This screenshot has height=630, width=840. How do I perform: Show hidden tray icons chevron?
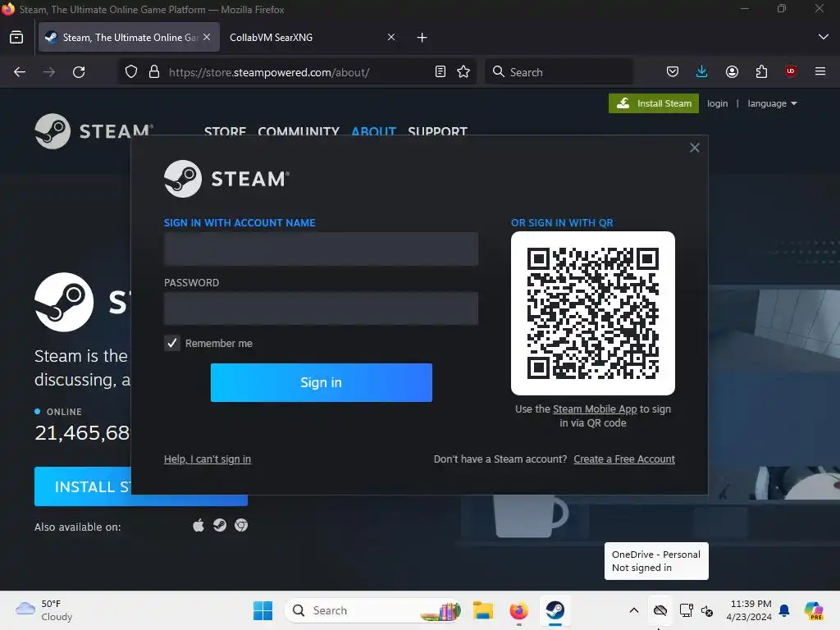[634, 610]
